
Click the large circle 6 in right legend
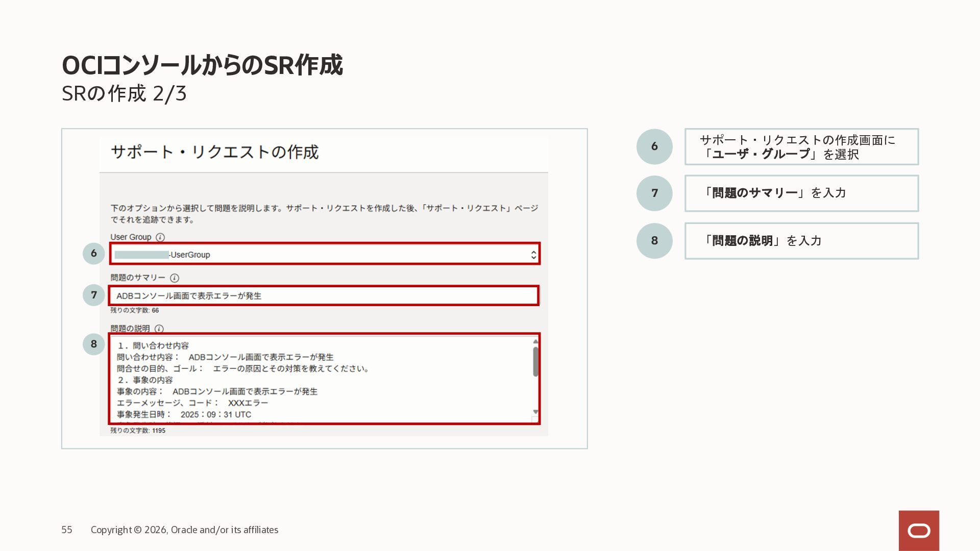click(654, 146)
